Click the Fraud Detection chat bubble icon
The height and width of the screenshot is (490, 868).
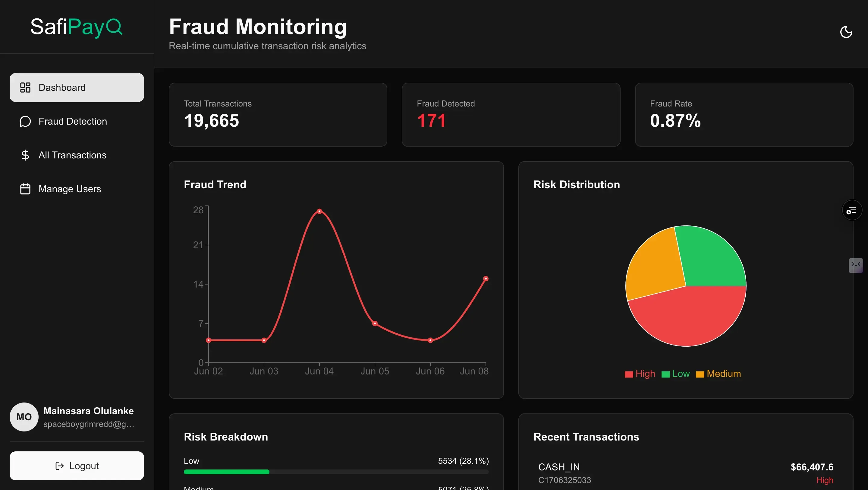(25, 121)
